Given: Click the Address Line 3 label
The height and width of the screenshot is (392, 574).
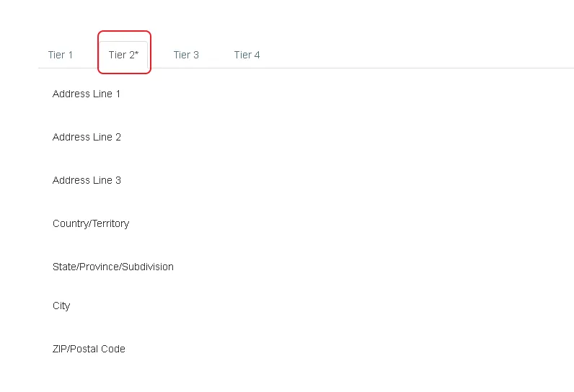Looking at the screenshot, I should pyautogui.click(x=87, y=180).
